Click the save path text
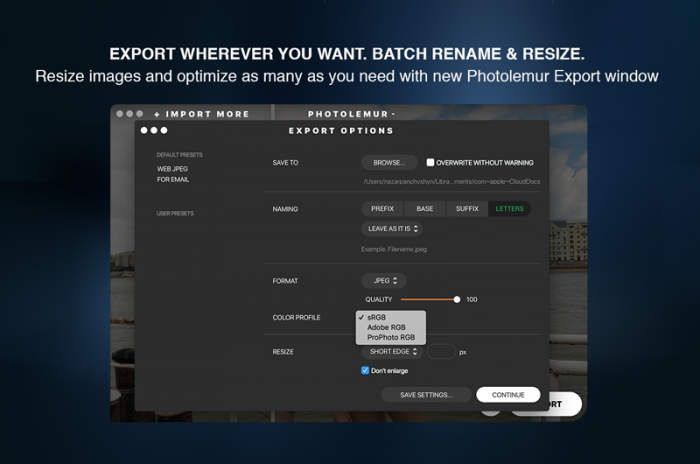 coord(451,182)
